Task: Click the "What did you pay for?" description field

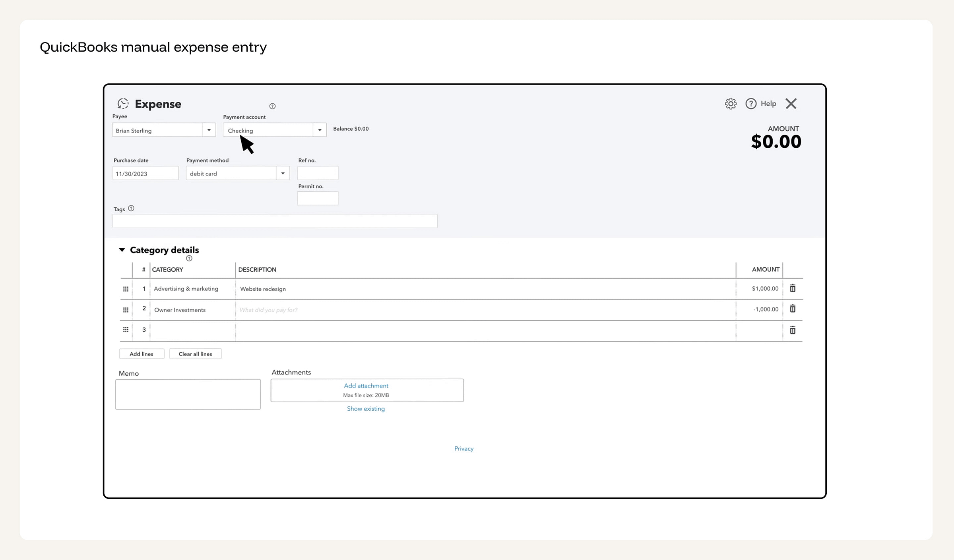Action: [x=485, y=310]
